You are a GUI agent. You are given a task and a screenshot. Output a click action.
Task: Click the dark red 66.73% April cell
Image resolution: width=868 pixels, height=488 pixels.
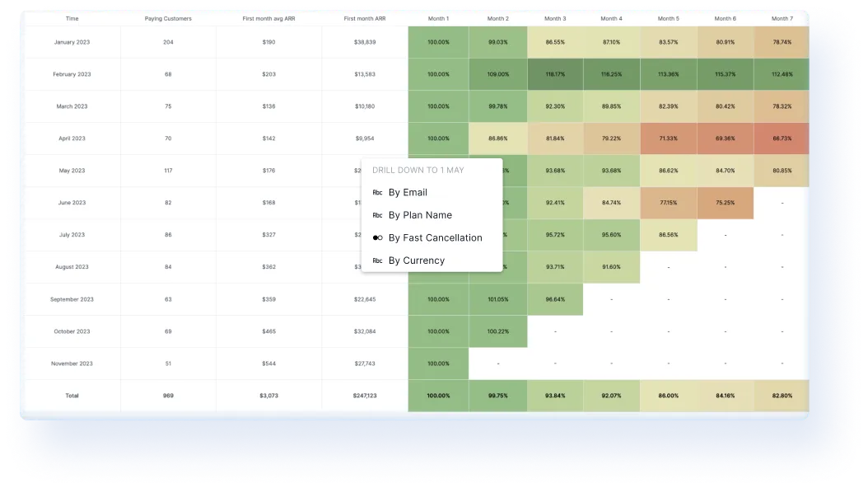(x=782, y=138)
